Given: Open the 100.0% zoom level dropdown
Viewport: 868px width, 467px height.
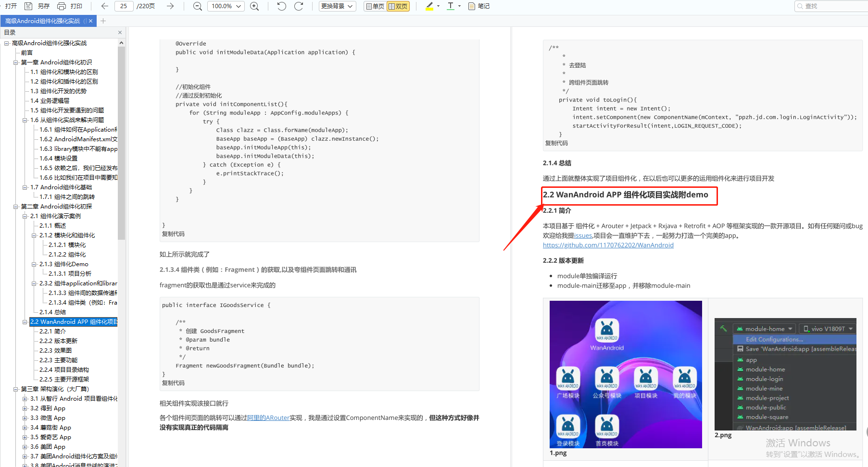Looking at the screenshot, I should click(x=226, y=6).
